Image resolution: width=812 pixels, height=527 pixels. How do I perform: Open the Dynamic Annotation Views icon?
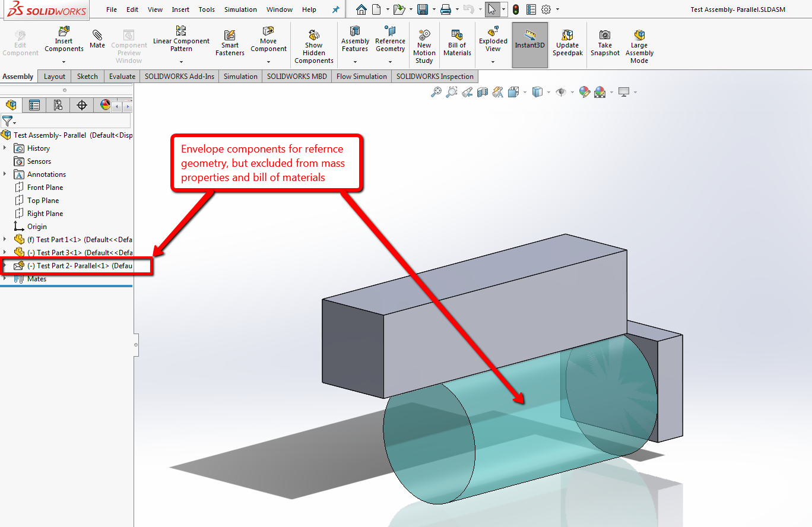(497, 92)
